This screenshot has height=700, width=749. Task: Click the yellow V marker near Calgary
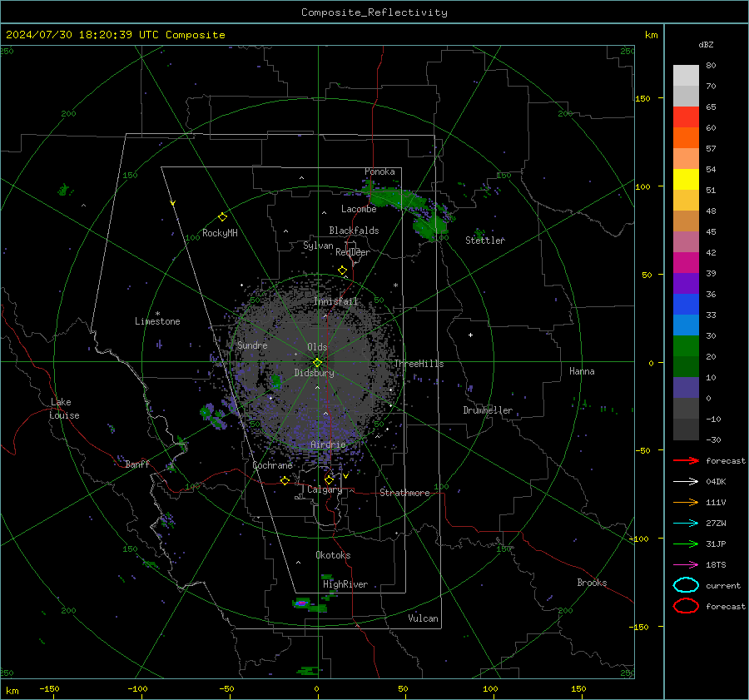pyautogui.click(x=345, y=476)
